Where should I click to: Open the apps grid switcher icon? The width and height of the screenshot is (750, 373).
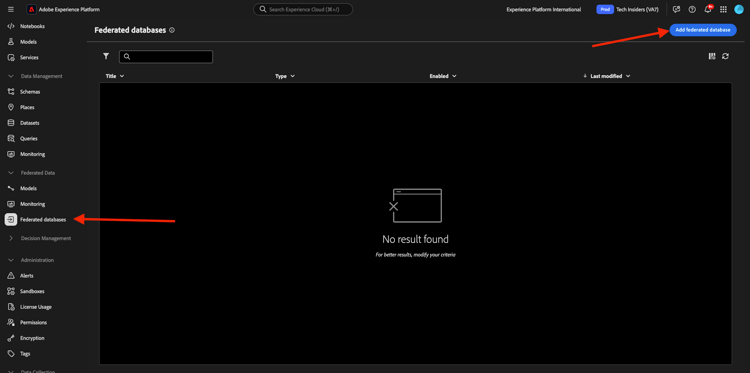pos(723,10)
